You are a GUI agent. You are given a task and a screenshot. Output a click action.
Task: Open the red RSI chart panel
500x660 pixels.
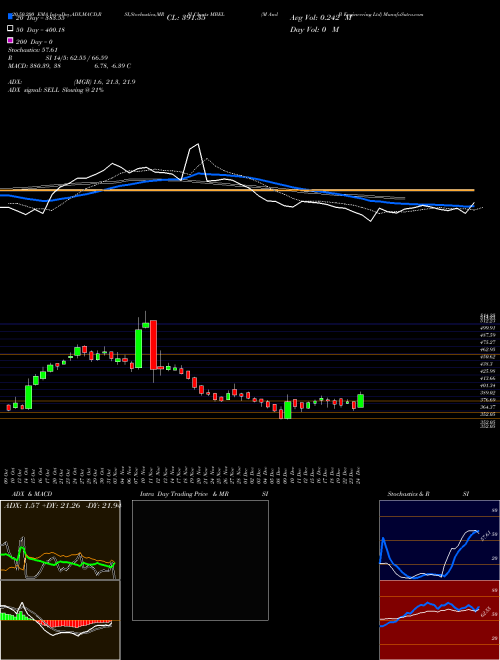pyautogui.click(x=439, y=620)
